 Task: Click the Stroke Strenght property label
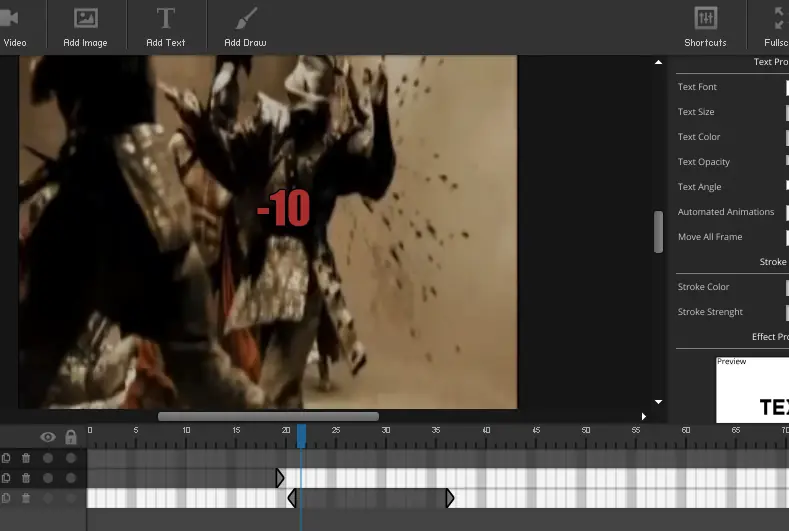pyautogui.click(x=710, y=312)
